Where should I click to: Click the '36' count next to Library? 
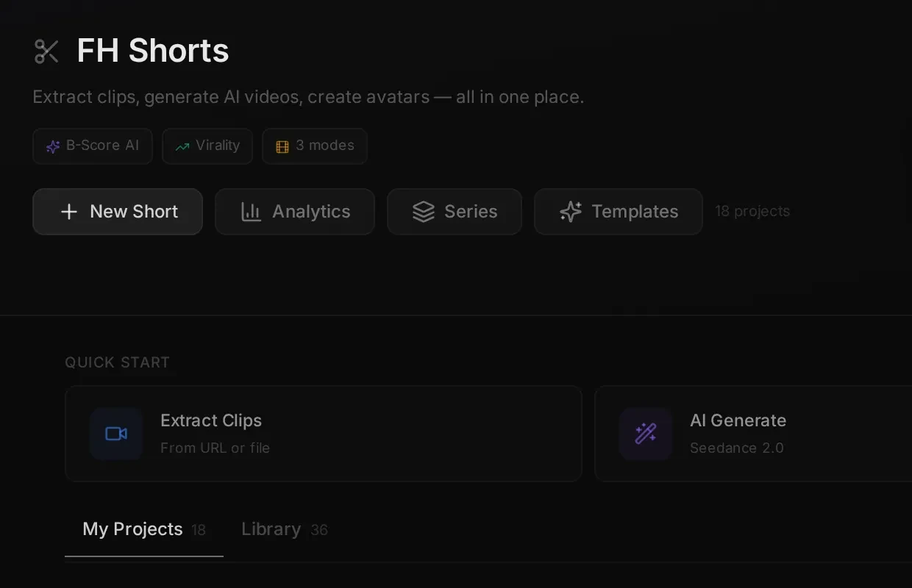319,530
